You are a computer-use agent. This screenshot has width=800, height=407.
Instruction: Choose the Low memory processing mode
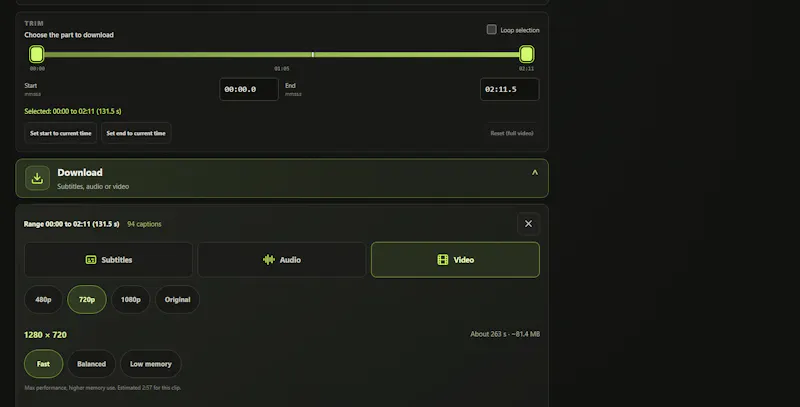[x=151, y=364]
